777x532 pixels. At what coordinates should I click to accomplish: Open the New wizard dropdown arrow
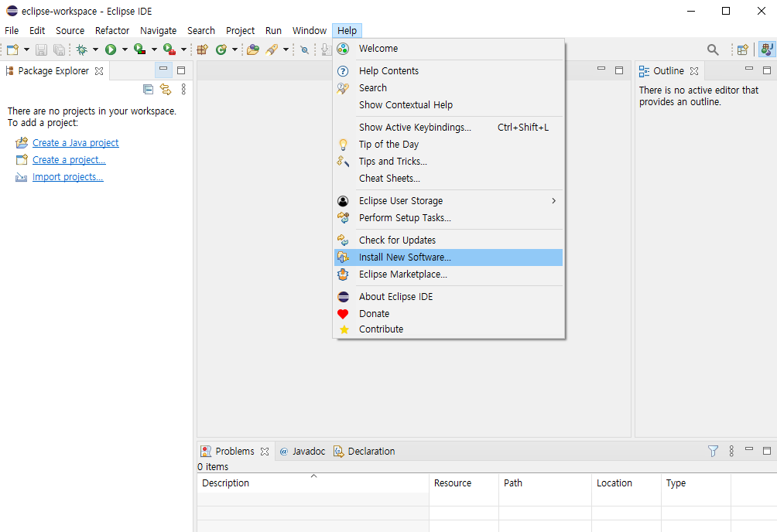click(27, 49)
